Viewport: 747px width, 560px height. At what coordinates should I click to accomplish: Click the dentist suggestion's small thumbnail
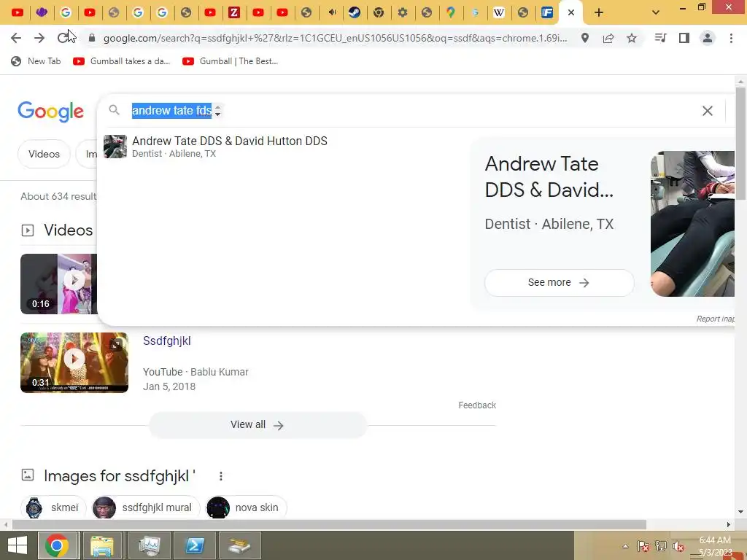(115, 147)
